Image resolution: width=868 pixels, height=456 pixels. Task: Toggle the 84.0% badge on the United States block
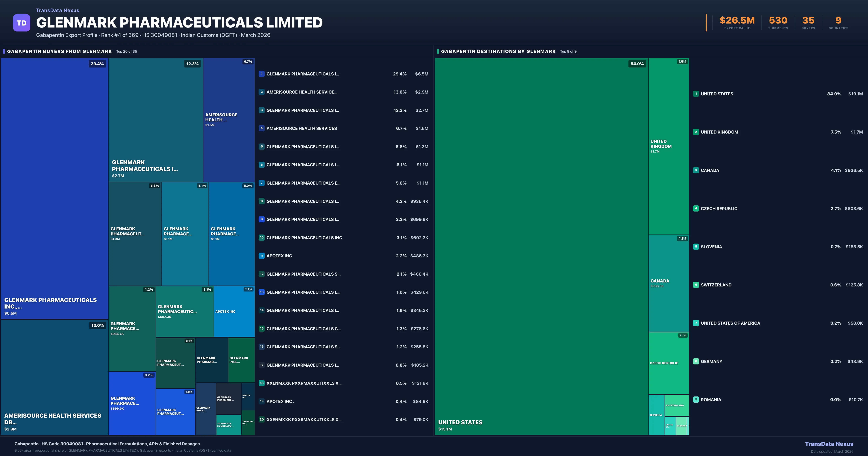(x=637, y=63)
